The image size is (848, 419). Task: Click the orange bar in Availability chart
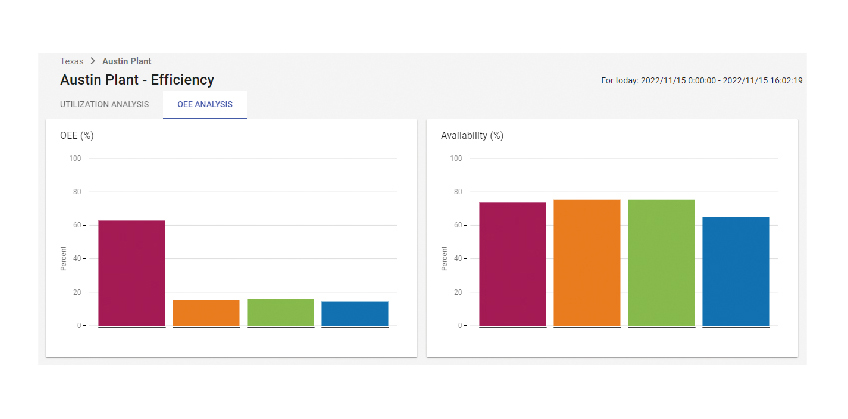[x=587, y=262]
